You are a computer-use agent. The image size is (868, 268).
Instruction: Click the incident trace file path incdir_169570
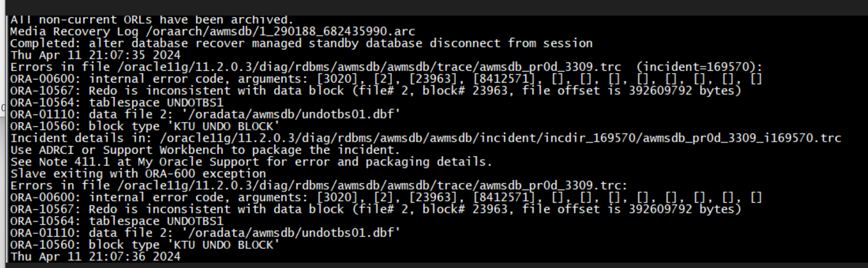[500, 138]
